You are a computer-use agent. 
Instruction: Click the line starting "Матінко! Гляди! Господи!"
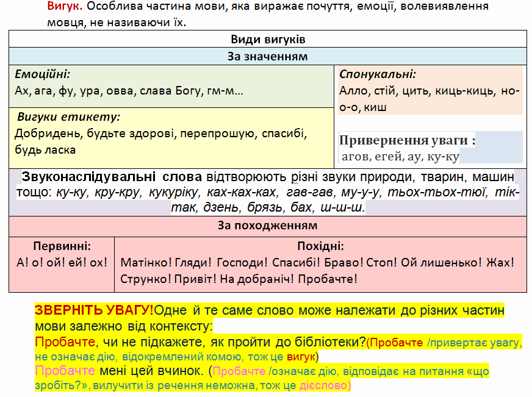coord(317,262)
